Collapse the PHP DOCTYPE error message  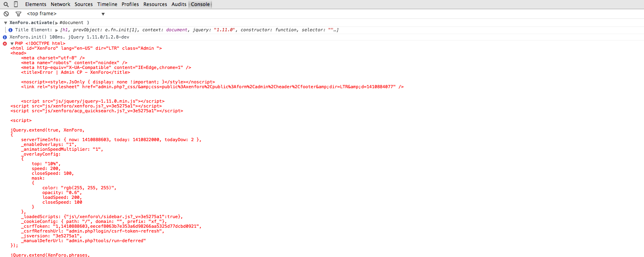tap(12, 44)
